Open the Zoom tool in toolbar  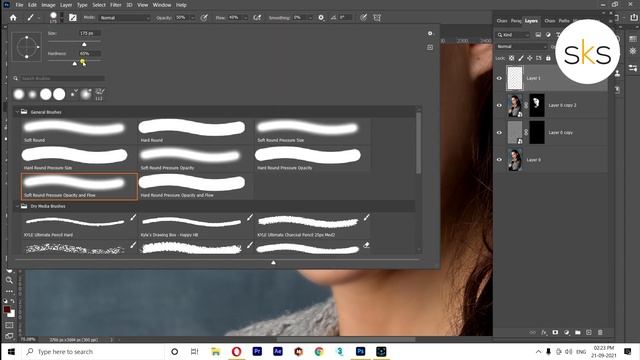pyautogui.click(x=9, y=280)
